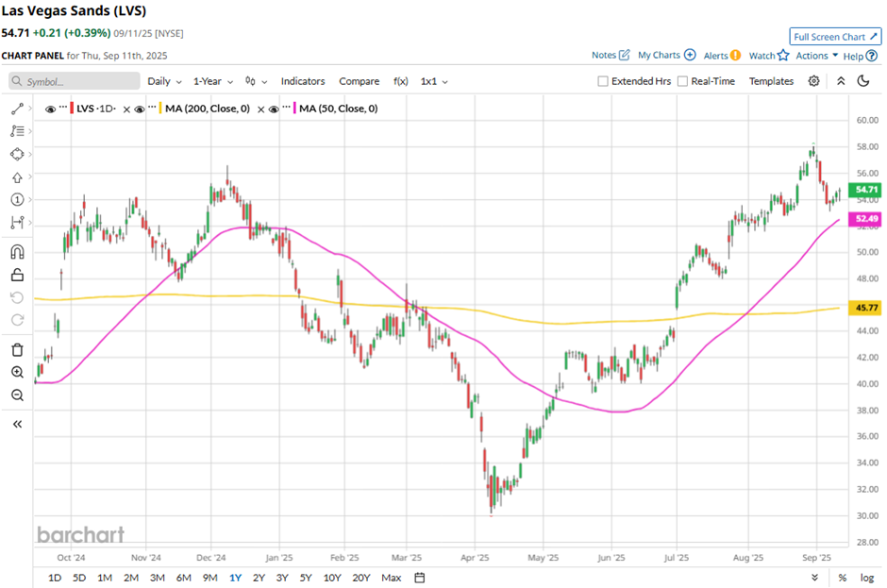Select the price range measure tool
The height and width of the screenshot is (588, 887).
tap(17, 223)
